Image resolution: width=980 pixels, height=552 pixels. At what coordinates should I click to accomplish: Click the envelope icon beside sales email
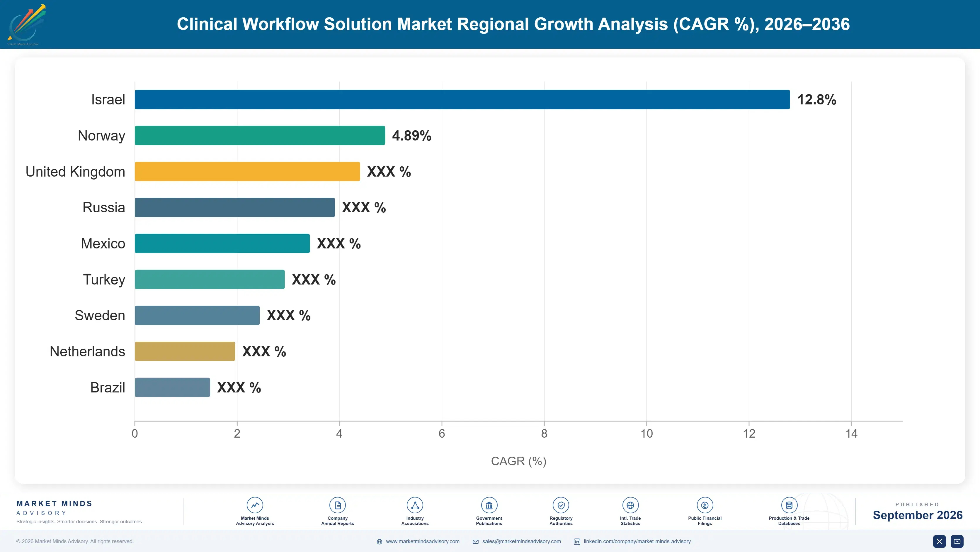tap(476, 542)
